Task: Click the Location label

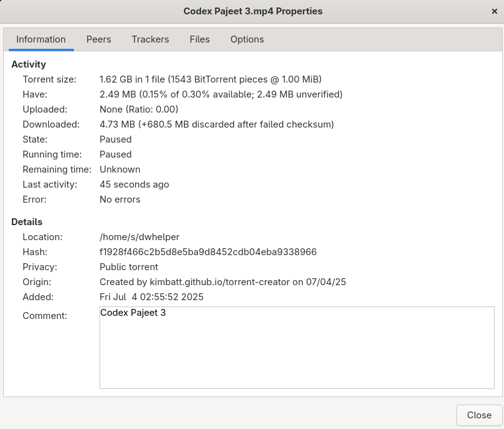Action: [43, 237]
